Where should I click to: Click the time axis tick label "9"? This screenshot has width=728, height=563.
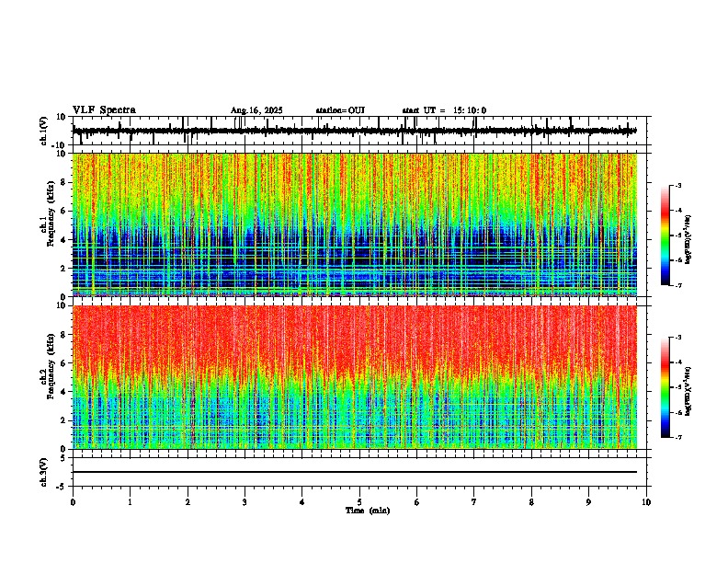pos(588,502)
